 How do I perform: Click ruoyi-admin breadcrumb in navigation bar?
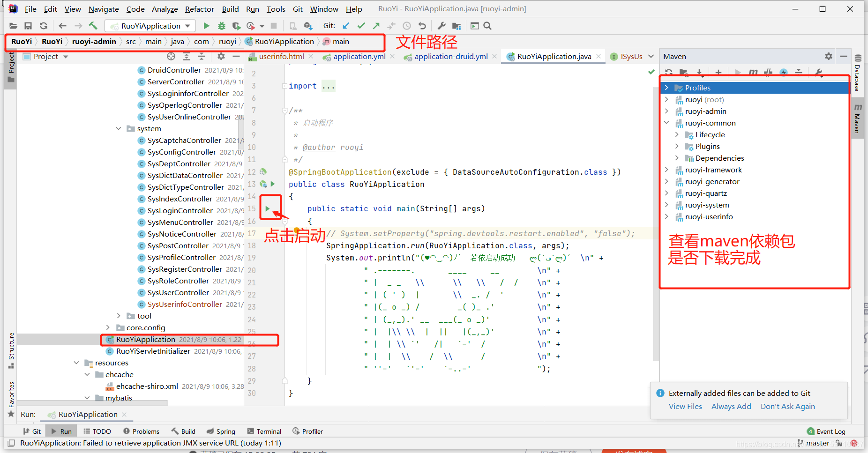pos(94,41)
